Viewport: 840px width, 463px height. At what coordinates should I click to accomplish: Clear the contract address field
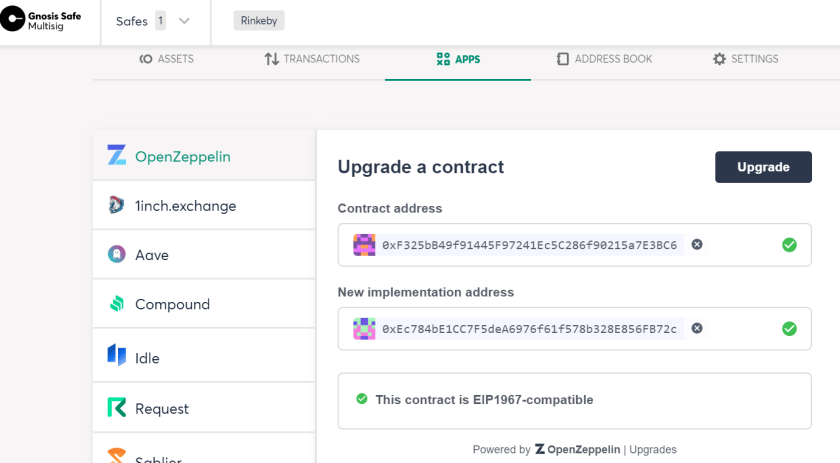pos(696,244)
